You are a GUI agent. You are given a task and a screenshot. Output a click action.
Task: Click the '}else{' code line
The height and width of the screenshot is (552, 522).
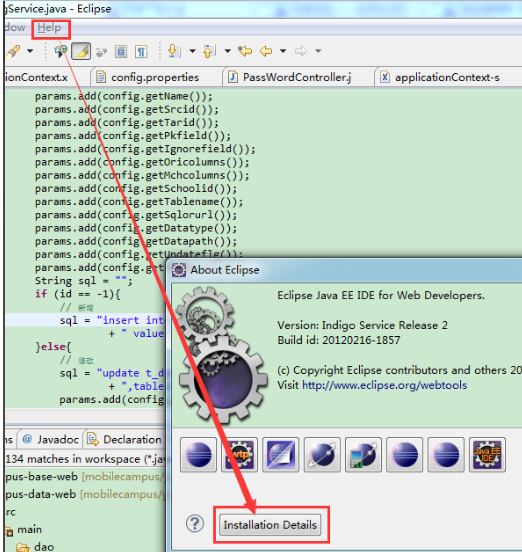tap(53, 346)
